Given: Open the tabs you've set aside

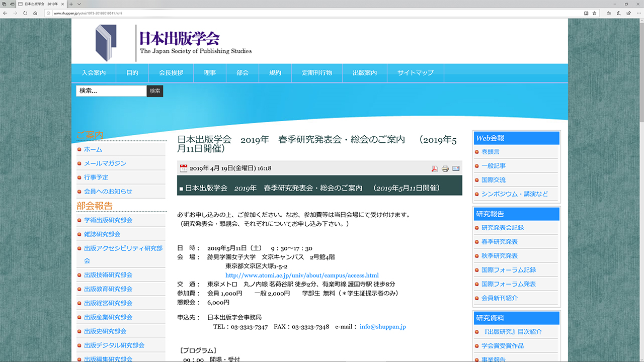Looking at the screenshot, I should (x=5, y=4).
